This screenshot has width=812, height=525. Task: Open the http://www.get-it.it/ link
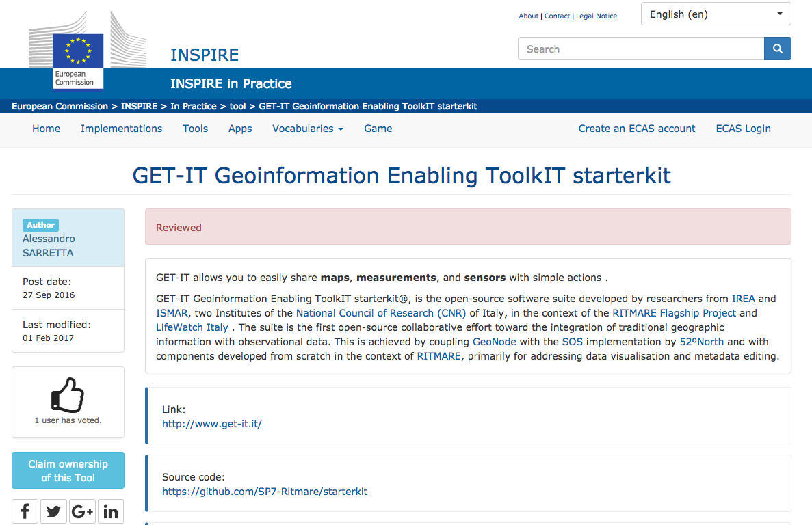pyautogui.click(x=211, y=424)
